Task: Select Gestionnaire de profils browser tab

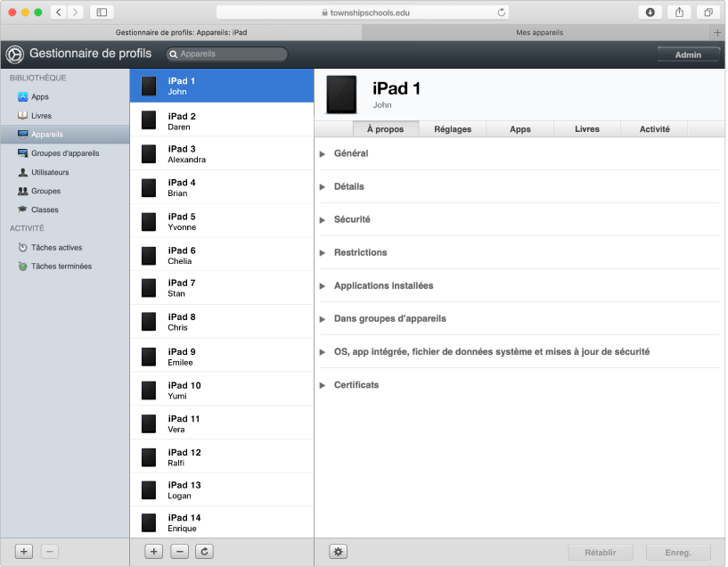Action: click(181, 32)
